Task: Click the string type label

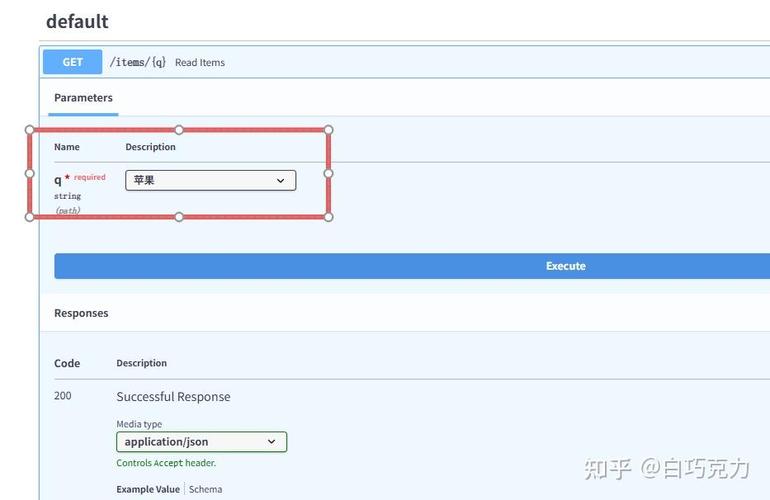Action: [67, 196]
